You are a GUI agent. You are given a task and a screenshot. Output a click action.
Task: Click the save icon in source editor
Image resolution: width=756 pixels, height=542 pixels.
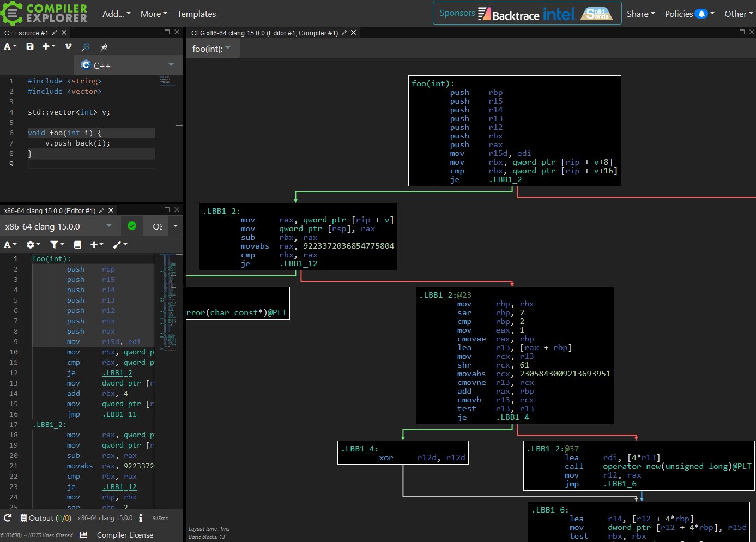30,46
